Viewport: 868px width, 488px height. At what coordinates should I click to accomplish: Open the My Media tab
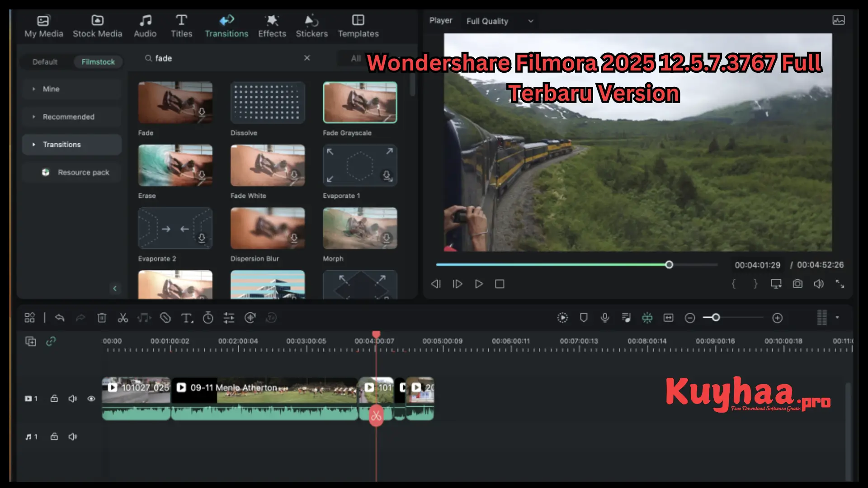click(44, 26)
